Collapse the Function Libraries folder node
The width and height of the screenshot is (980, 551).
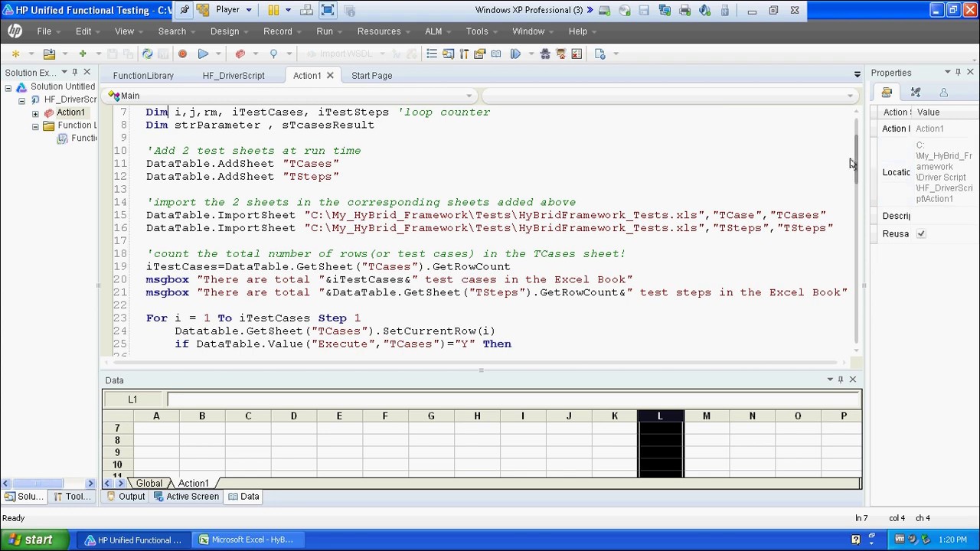pos(35,126)
